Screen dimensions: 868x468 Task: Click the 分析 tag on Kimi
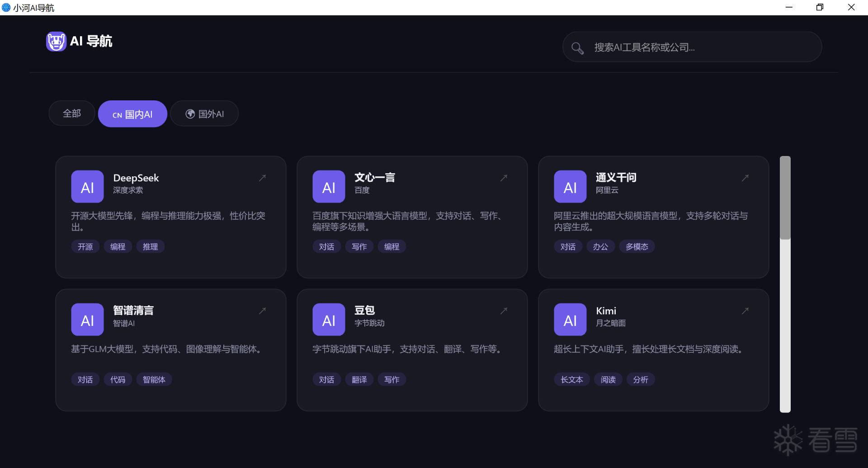[x=641, y=379]
